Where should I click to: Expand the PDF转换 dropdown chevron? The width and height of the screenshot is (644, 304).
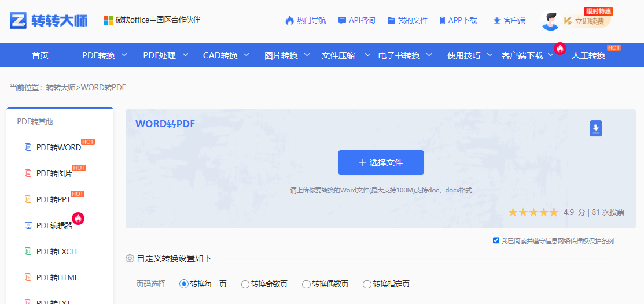click(124, 54)
